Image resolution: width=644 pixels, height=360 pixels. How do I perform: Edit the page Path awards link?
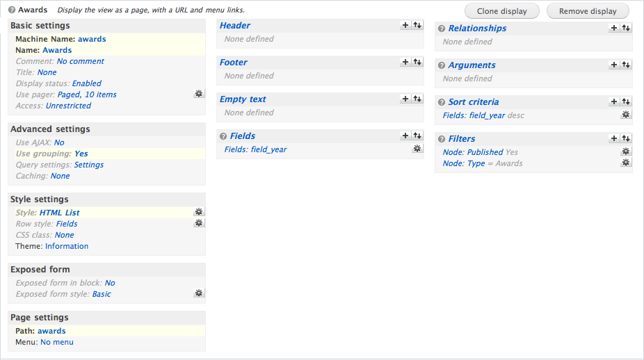pos(51,331)
